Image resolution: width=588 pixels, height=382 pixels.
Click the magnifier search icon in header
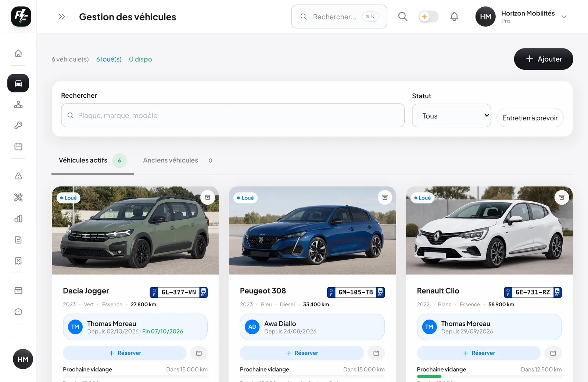click(403, 17)
